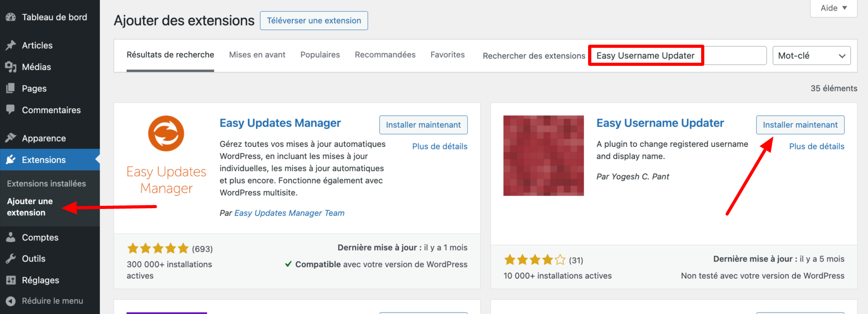Click the 10 000+ installations actives text
This screenshot has height=314, width=868.
click(x=557, y=276)
